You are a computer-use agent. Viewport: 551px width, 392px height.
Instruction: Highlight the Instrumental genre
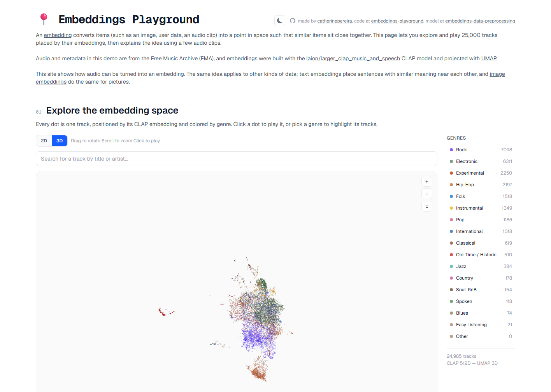tap(481, 208)
